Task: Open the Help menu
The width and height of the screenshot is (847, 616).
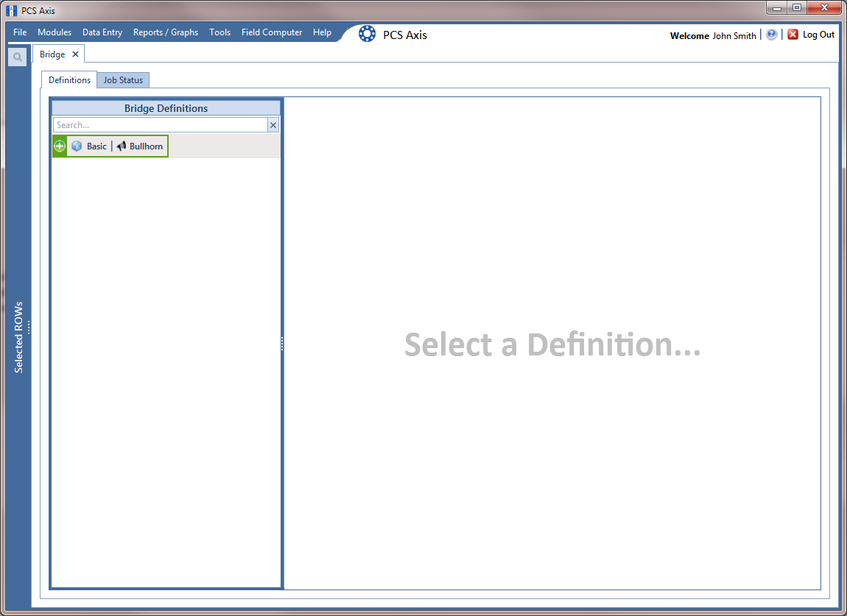Action: pyautogui.click(x=322, y=32)
